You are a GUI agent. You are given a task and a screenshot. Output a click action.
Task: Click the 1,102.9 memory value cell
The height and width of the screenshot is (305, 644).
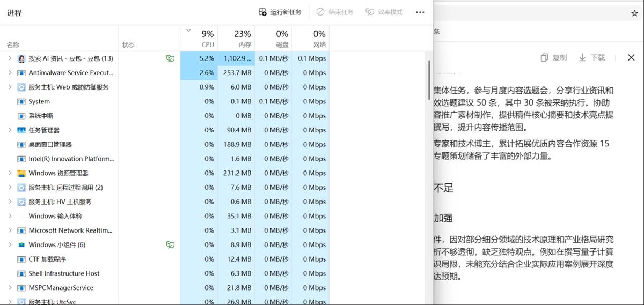tap(236, 58)
